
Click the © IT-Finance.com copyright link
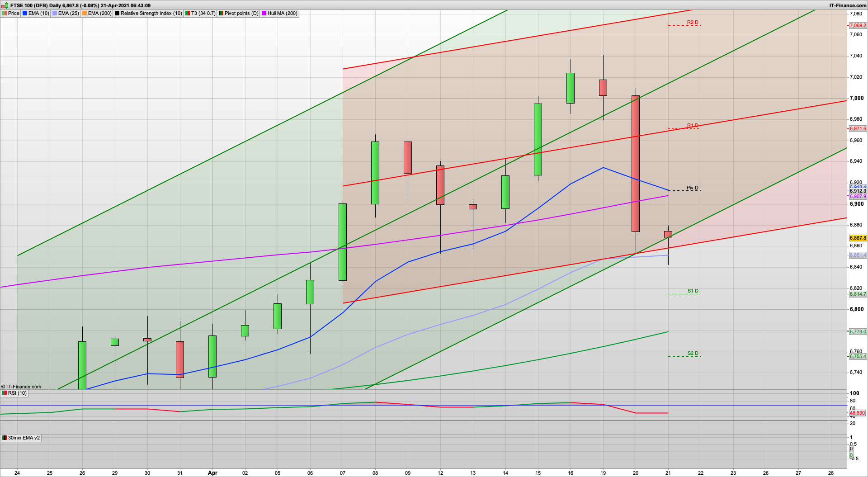(21, 386)
